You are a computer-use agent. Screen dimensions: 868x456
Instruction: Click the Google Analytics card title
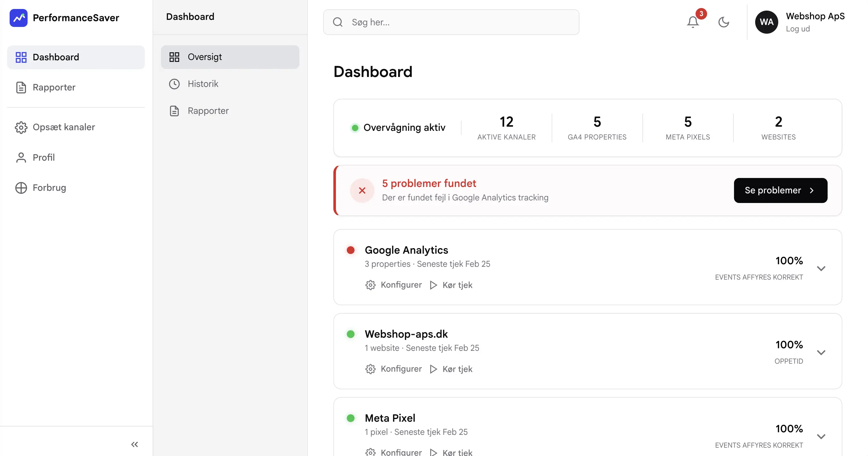406,250
